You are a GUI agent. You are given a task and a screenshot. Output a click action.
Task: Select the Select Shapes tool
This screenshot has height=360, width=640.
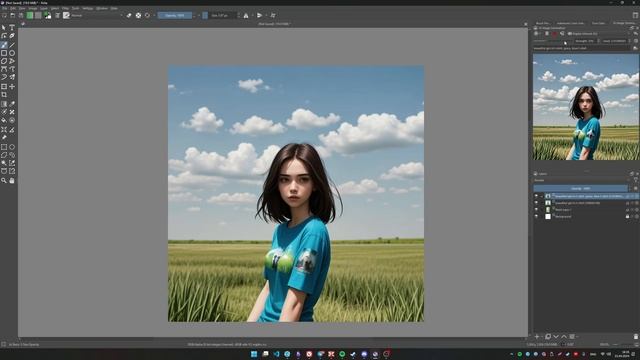click(4, 27)
